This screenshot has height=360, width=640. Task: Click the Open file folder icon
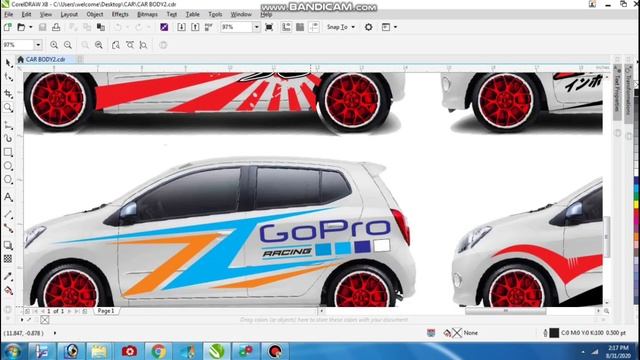21,27
